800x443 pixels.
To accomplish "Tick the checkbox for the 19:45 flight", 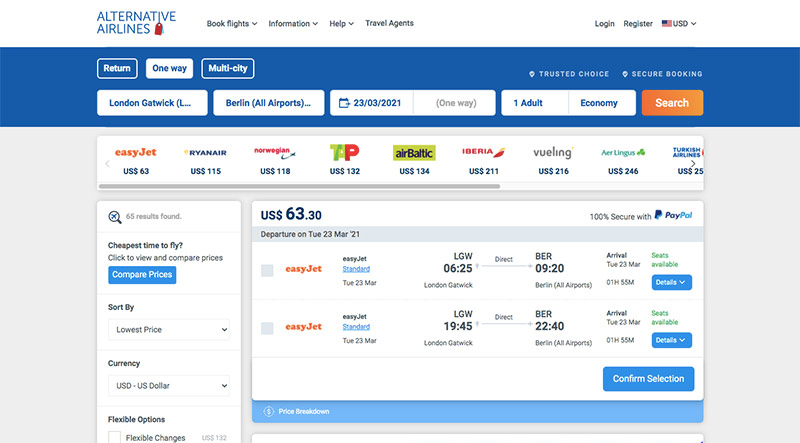I will point(267,328).
